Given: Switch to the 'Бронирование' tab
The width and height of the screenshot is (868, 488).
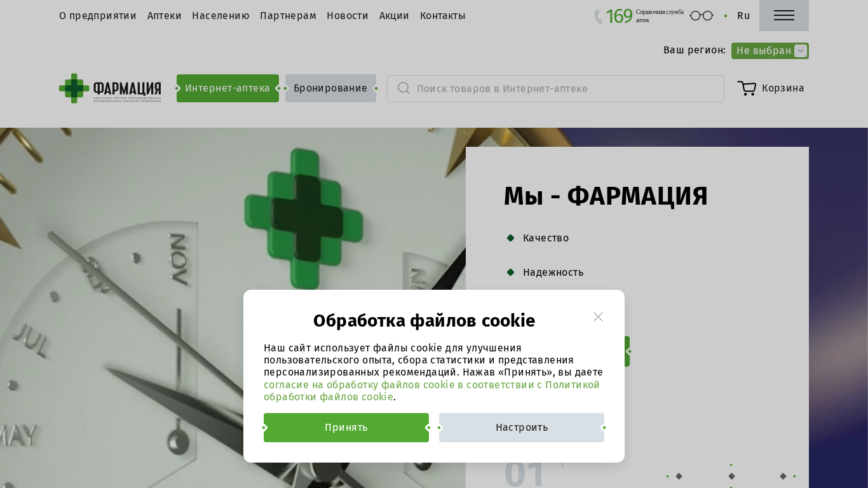Looking at the screenshot, I should point(330,88).
